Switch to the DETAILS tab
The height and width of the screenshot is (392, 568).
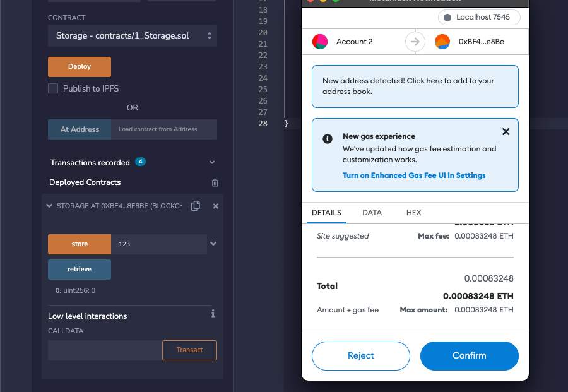coord(326,213)
